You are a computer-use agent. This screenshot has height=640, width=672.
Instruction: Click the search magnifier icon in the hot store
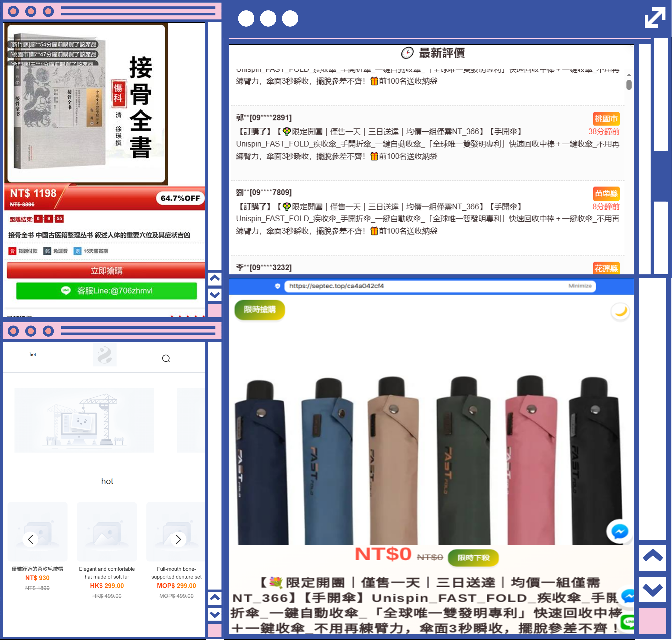(x=166, y=358)
